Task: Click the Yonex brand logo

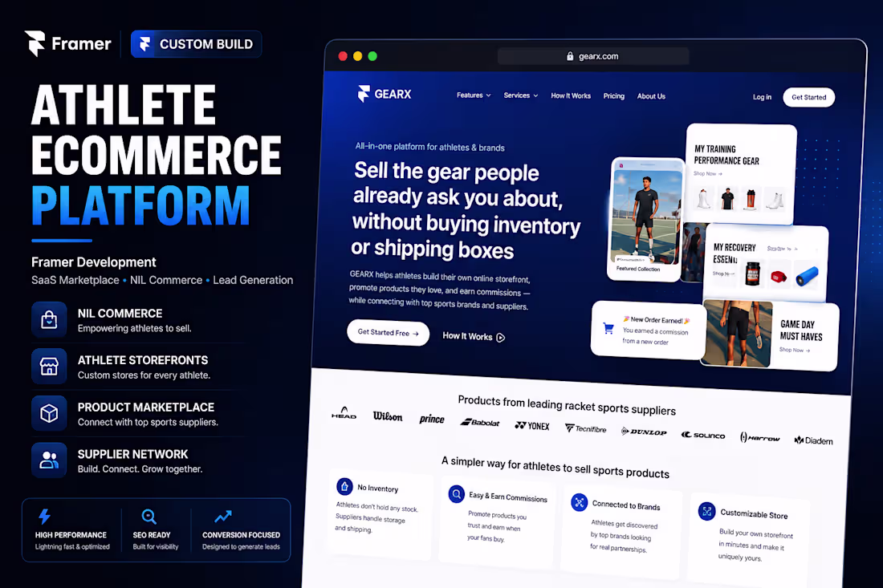Action: click(531, 426)
